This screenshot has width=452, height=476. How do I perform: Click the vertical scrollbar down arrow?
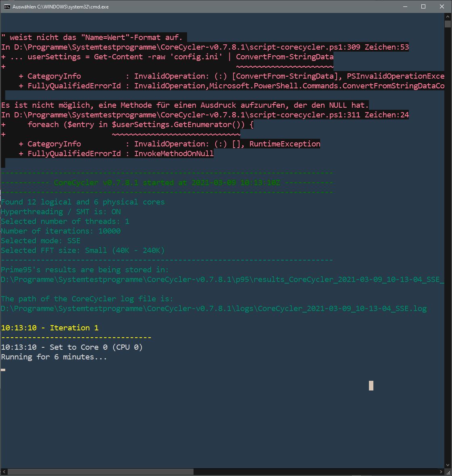[x=448, y=465]
